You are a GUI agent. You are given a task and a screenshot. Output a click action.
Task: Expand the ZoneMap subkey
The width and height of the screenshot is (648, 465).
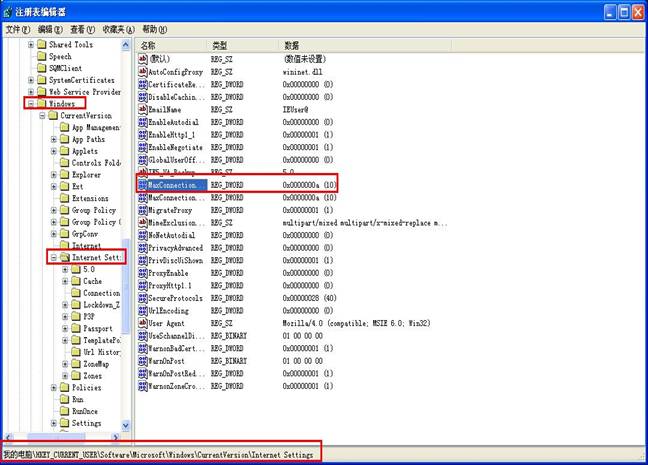[x=65, y=363]
